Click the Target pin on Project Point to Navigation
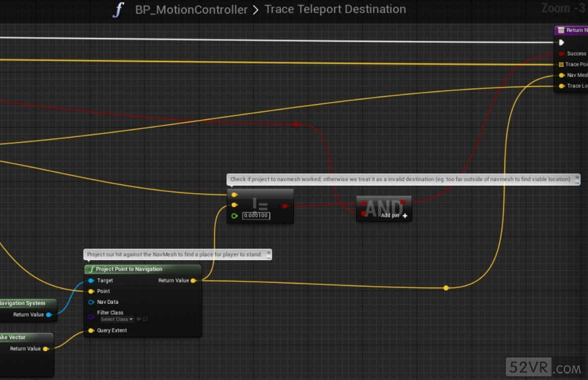 [x=91, y=280]
